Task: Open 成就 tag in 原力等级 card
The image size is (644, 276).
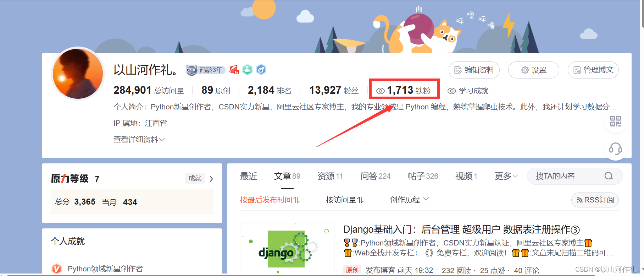Action: click(195, 178)
